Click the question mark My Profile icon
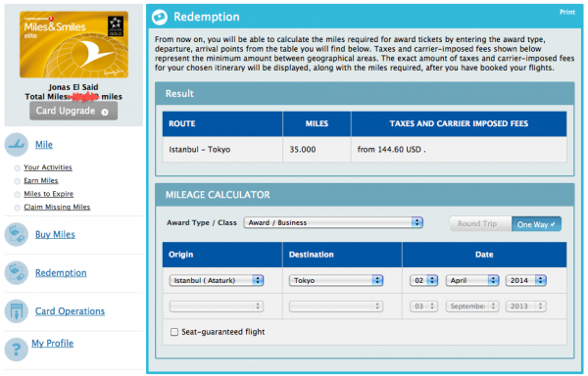This screenshot has width=588, height=376. tap(16, 350)
